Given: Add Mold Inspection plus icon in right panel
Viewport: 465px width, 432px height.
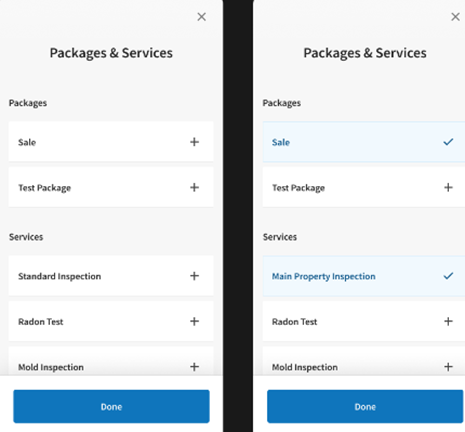Looking at the screenshot, I should 448,367.
